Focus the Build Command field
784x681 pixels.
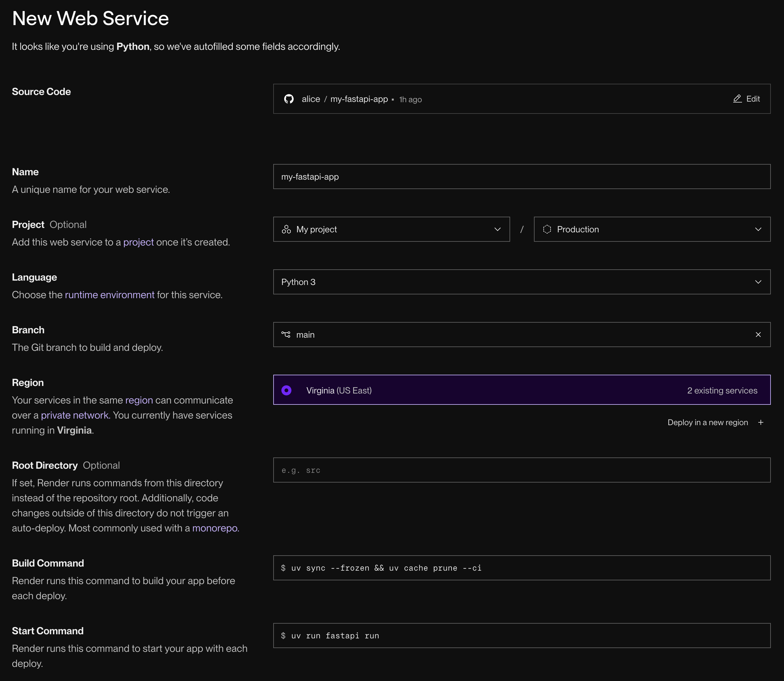pyautogui.click(x=522, y=568)
